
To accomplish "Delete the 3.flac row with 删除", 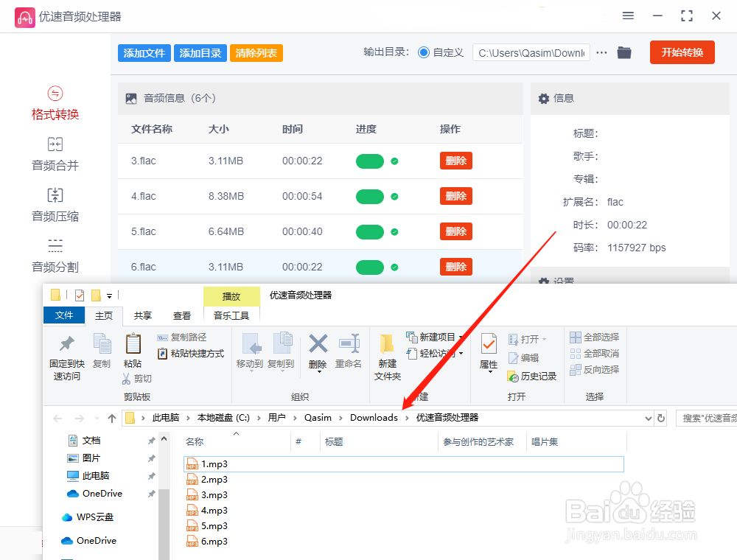I will click(456, 161).
